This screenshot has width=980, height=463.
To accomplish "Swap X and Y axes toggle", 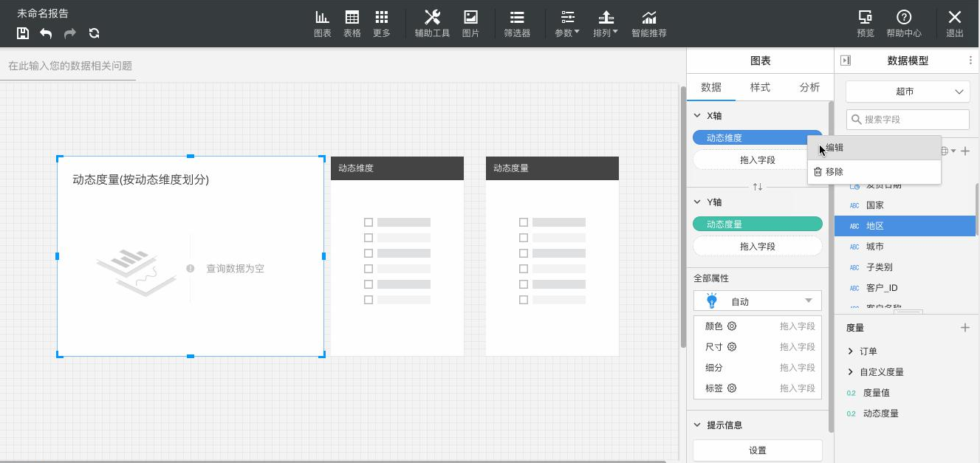I will (758, 187).
